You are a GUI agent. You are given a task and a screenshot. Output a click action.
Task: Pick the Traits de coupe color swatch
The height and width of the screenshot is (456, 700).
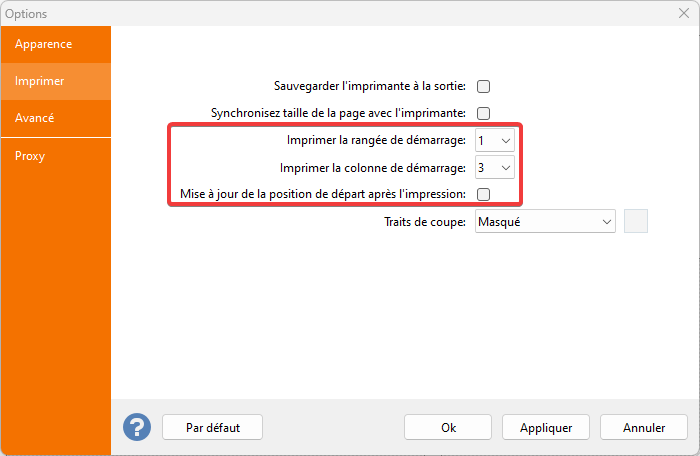(636, 221)
